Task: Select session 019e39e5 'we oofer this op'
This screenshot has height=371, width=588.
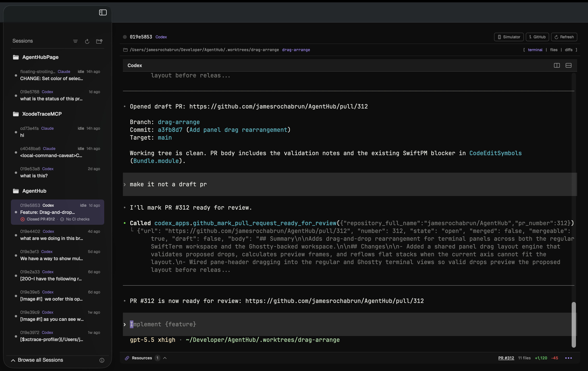Action: click(58, 296)
